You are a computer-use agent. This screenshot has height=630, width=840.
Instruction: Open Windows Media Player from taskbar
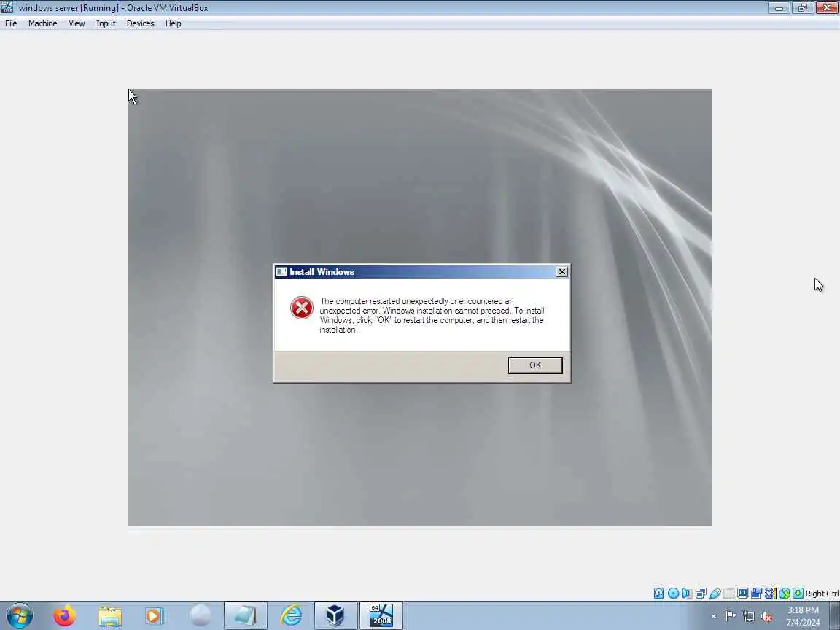click(x=155, y=615)
